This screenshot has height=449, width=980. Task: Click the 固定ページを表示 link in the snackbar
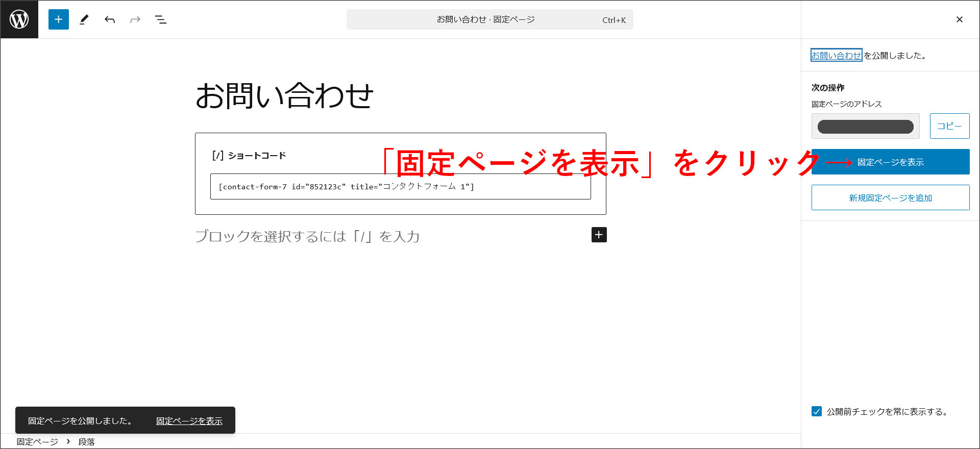tap(189, 421)
